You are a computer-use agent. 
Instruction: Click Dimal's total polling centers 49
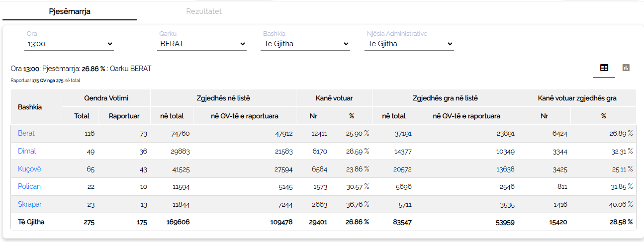tap(91, 151)
